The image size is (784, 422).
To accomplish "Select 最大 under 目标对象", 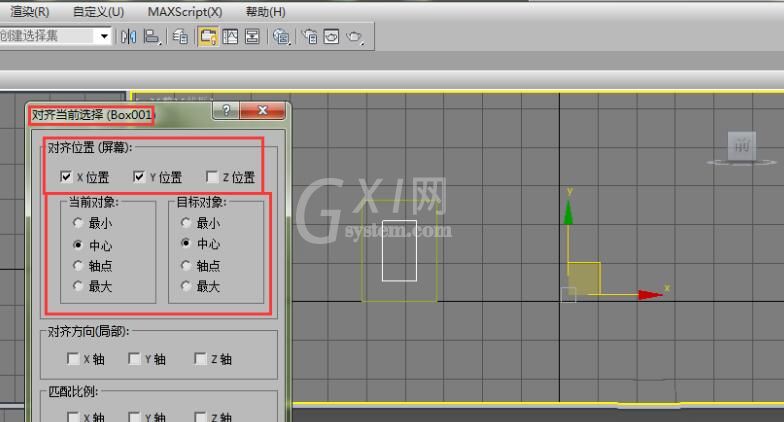I will pyautogui.click(x=186, y=286).
